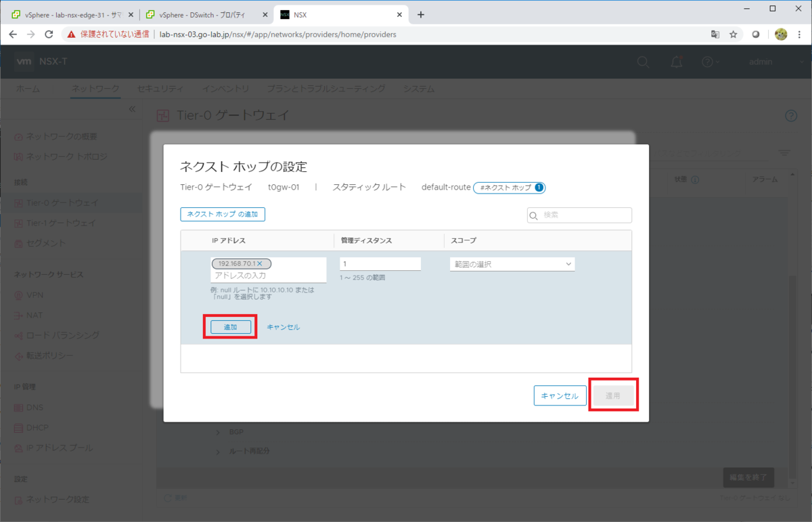Image resolution: width=812 pixels, height=522 pixels.
Task: Click the browser back arrow
Action: click(13, 34)
